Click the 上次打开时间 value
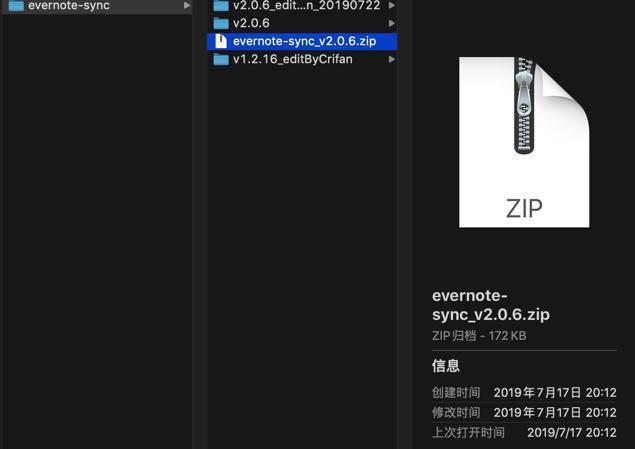This screenshot has height=449, width=635. click(572, 432)
